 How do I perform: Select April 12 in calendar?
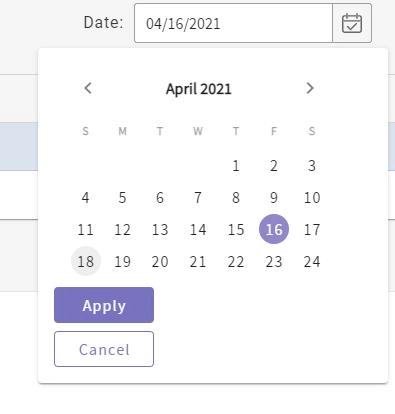coord(122,230)
